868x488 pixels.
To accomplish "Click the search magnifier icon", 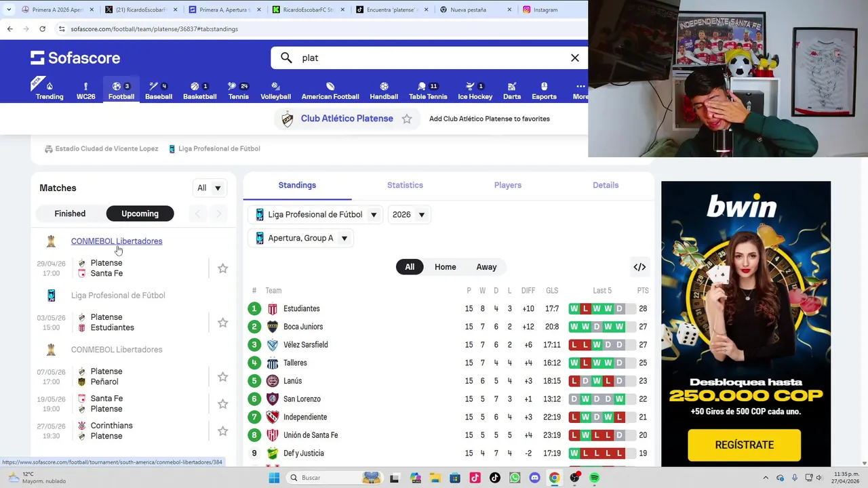I will [286, 58].
